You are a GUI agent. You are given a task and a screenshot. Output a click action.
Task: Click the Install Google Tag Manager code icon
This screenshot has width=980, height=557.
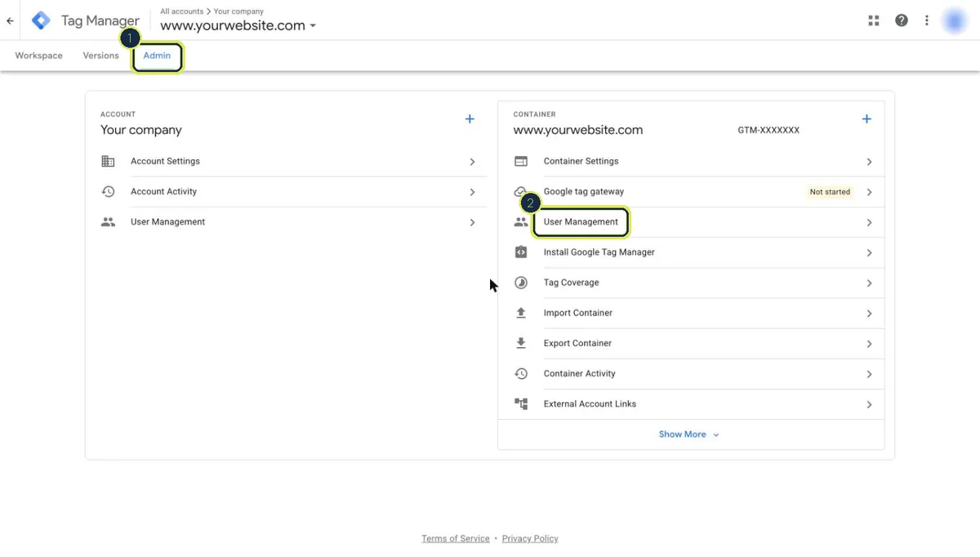coord(521,252)
